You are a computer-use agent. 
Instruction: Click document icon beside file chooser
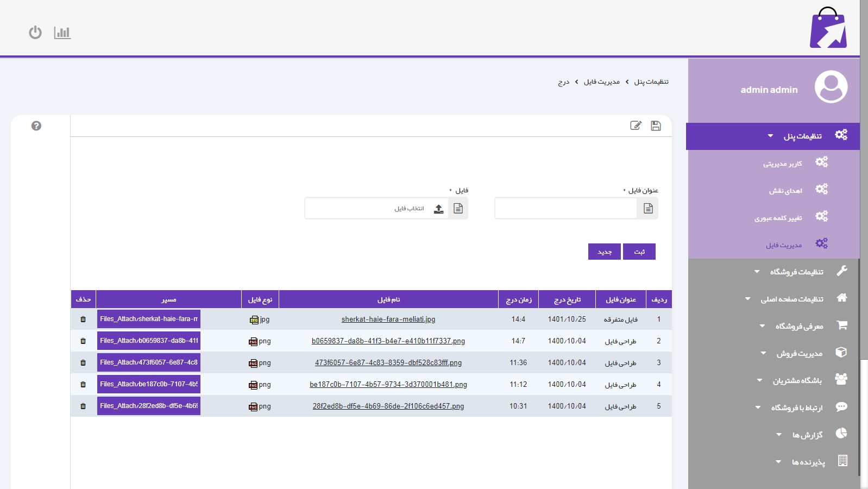tap(458, 209)
